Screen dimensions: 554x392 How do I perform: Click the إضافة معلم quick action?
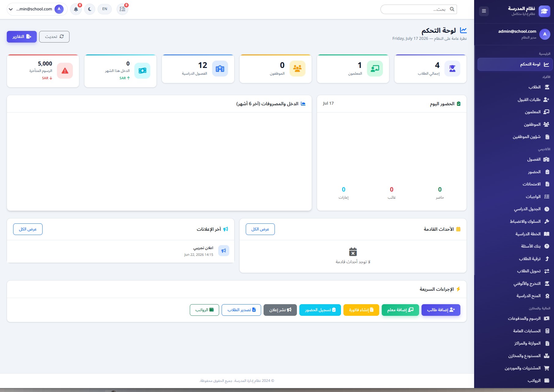point(400,310)
